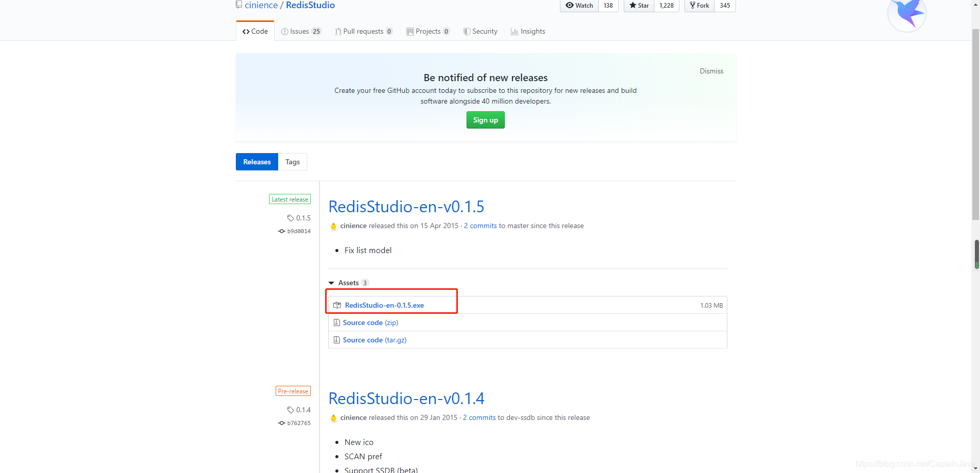Viewport: 980px width, 473px height.
Task: Switch to the Insights tab
Action: [528, 31]
